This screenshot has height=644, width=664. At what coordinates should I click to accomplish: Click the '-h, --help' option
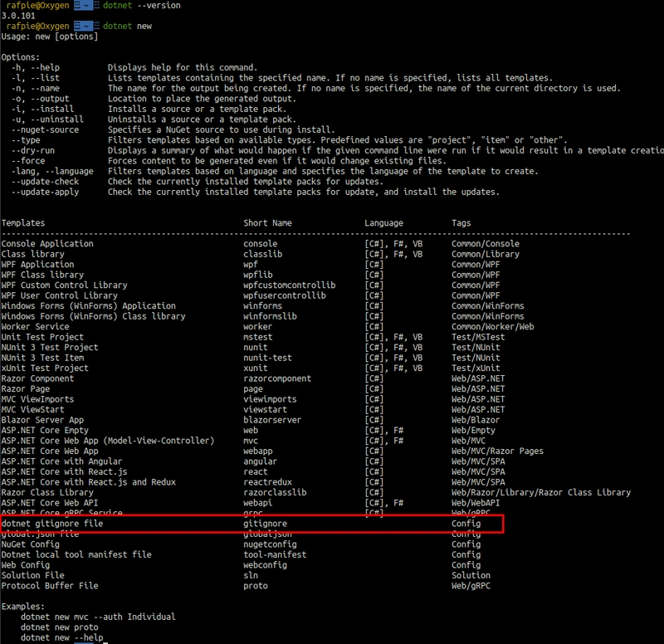point(36,68)
